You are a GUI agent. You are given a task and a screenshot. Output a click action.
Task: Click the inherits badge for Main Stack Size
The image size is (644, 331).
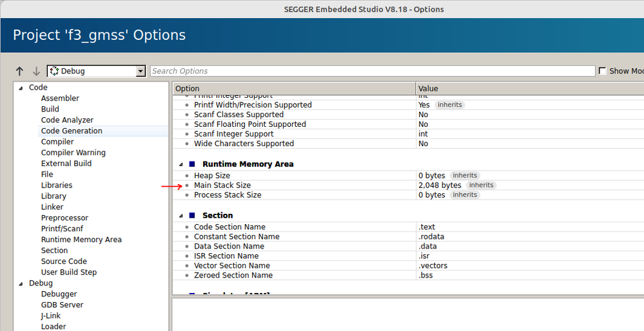pos(481,185)
